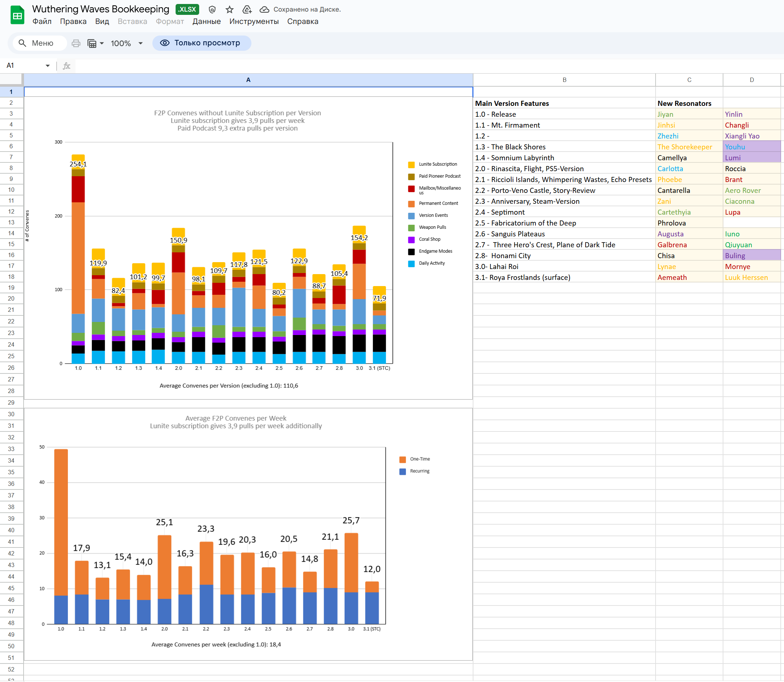Click the Recurring blue legend swatch
This screenshot has width=784, height=682.
pos(402,472)
